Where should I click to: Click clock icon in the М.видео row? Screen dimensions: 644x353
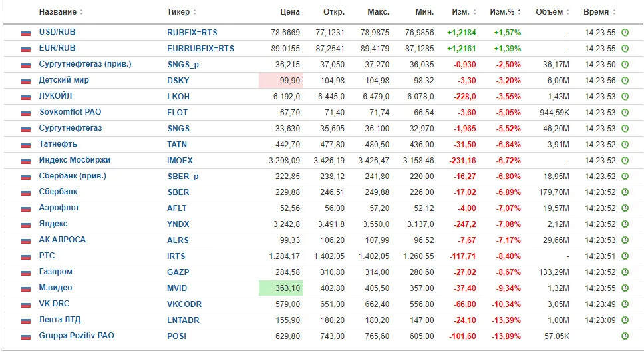tap(625, 288)
